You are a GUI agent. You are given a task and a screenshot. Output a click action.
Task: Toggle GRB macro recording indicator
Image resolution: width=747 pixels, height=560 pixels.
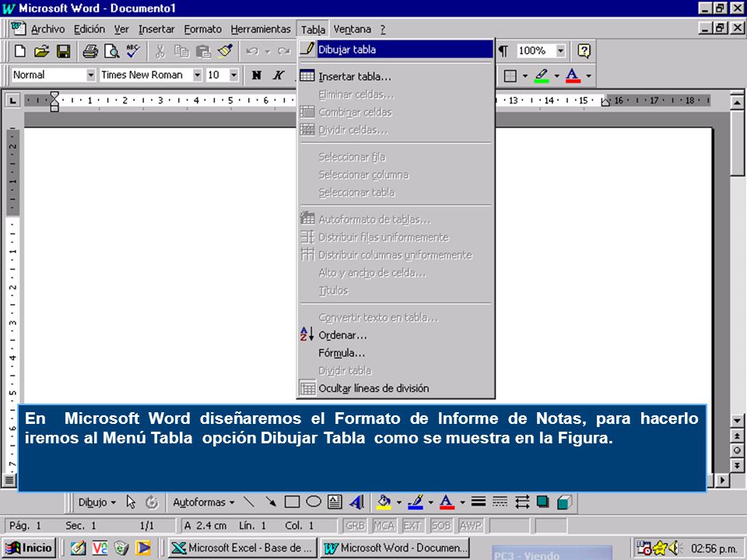[x=356, y=526]
